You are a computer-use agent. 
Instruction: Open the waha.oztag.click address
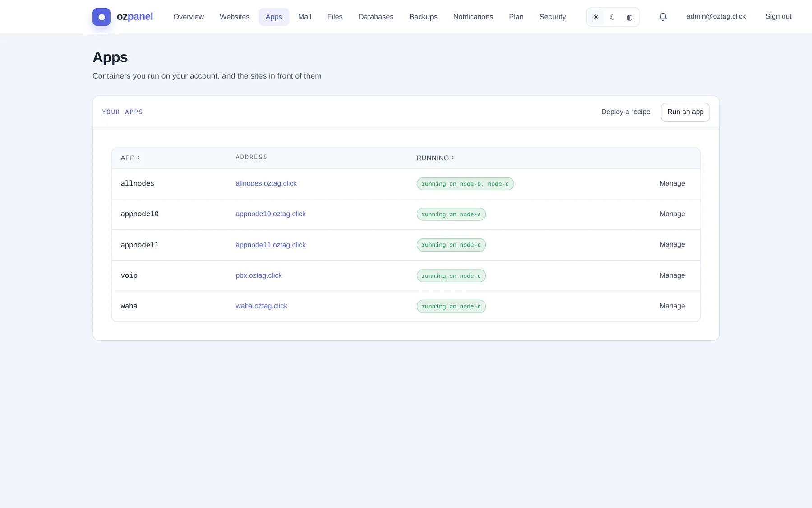pos(261,306)
